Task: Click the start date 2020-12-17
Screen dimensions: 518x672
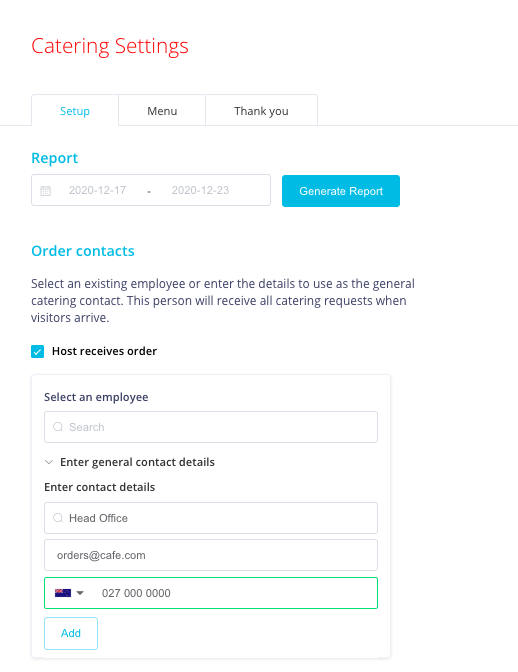Action: coord(98,190)
